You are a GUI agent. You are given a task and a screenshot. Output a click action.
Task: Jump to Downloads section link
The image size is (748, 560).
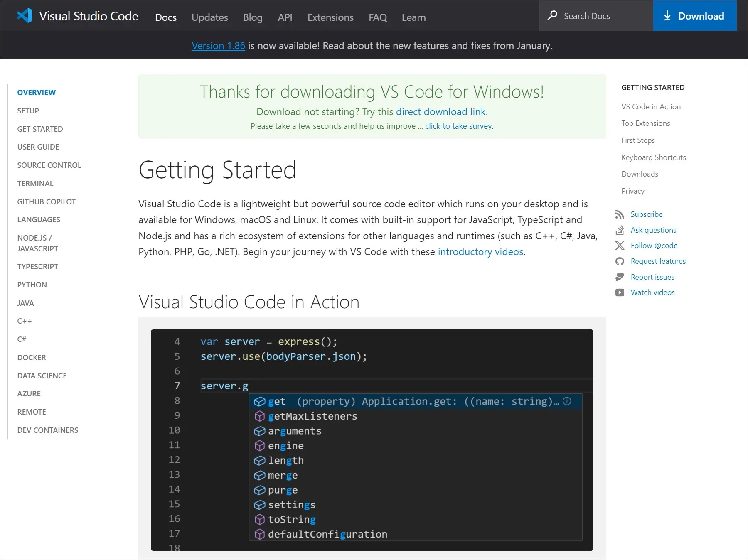click(640, 174)
